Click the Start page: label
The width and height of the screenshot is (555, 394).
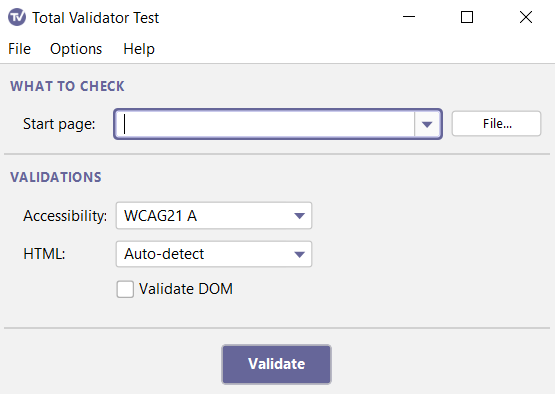59,124
